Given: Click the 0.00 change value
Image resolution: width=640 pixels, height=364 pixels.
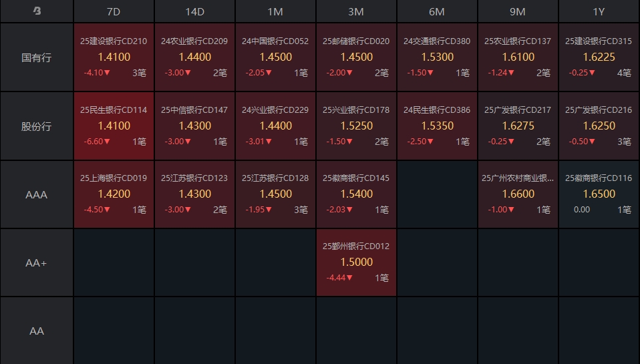Looking at the screenshot, I should pos(582,210).
